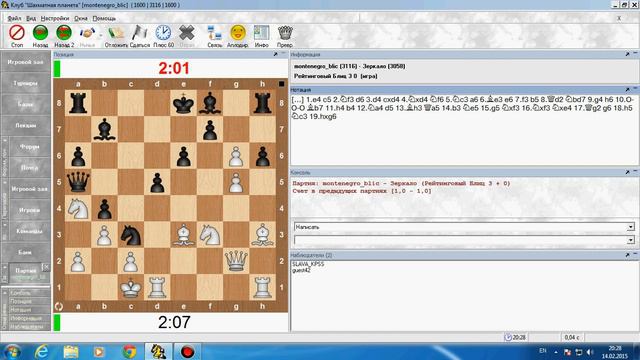The image size is (640, 360).
Task: Collapse the Наблюдатели panel
Action: pos(635,255)
